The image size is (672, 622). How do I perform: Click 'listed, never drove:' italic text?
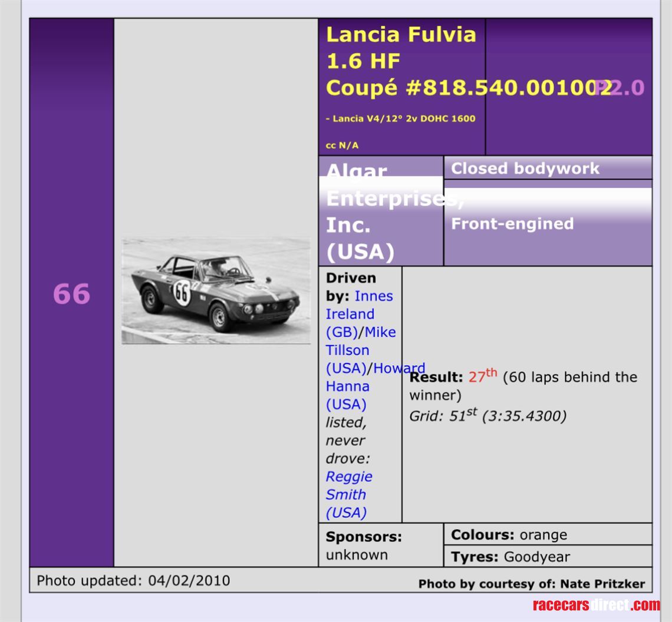tap(348, 440)
